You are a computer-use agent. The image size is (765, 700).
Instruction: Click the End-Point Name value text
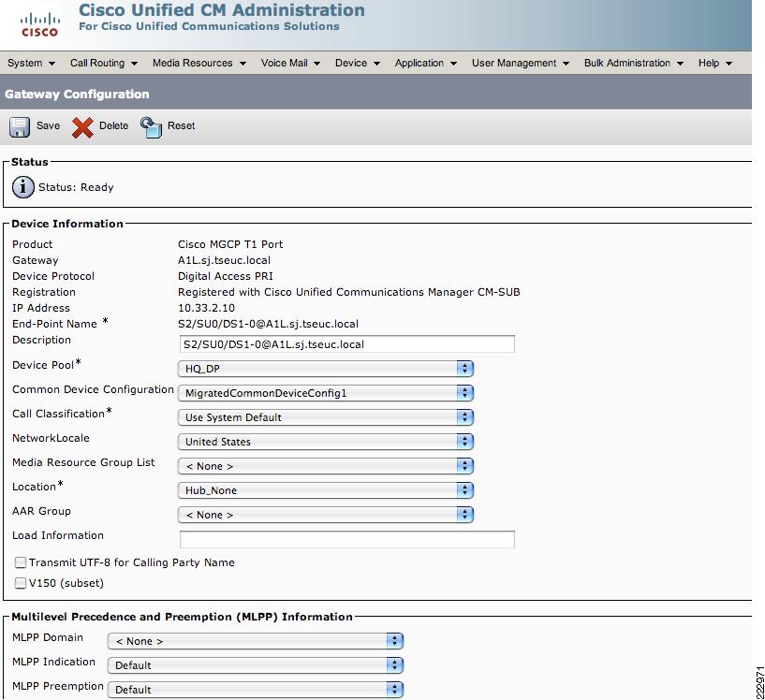(x=269, y=324)
